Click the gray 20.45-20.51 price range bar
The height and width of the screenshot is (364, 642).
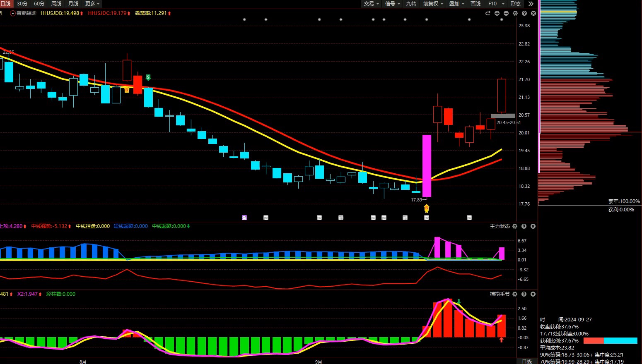503,116
